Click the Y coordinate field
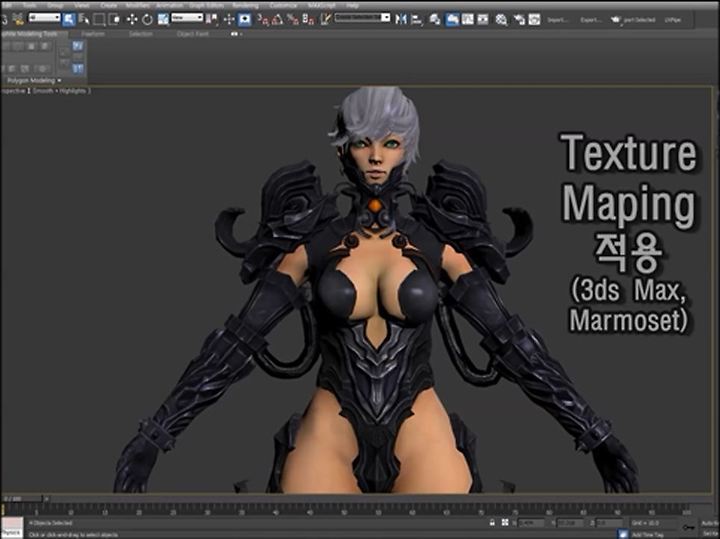The image size is (720, 539). pos(571,523)
